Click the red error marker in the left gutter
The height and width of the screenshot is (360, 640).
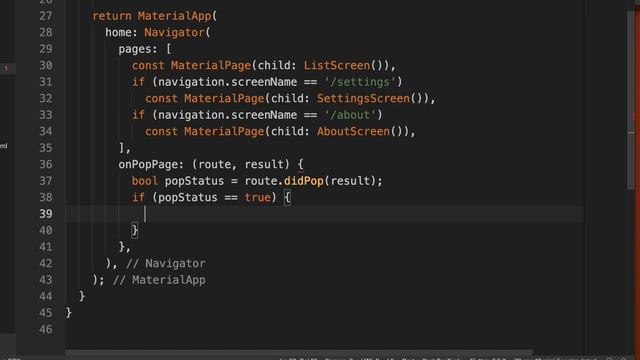(6, 68)
